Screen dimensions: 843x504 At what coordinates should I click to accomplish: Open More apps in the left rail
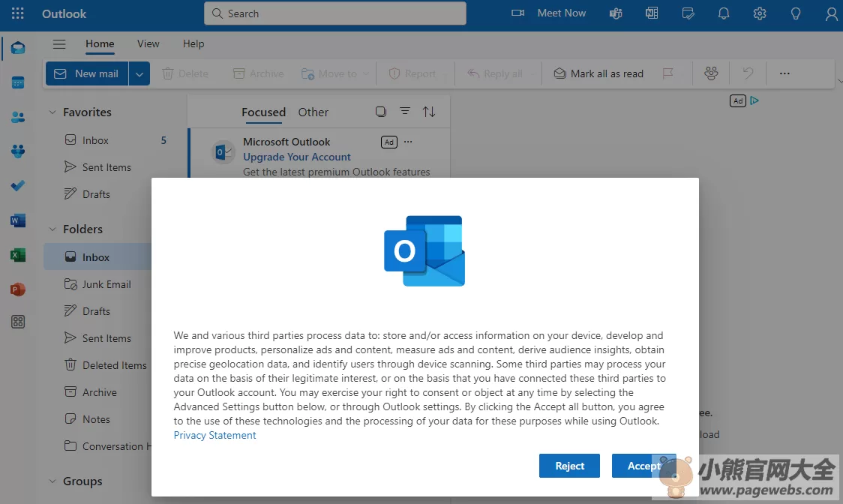click(x=18, y=322)
